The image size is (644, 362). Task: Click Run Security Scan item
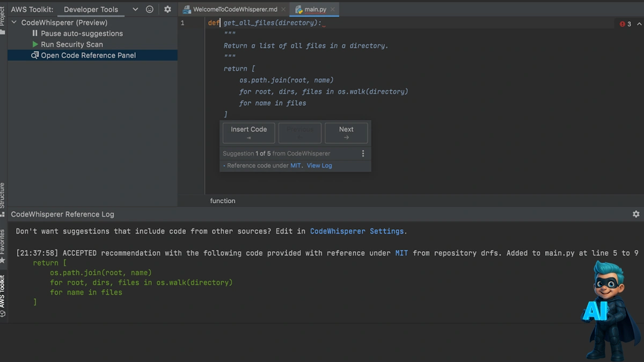click(72, 45)
